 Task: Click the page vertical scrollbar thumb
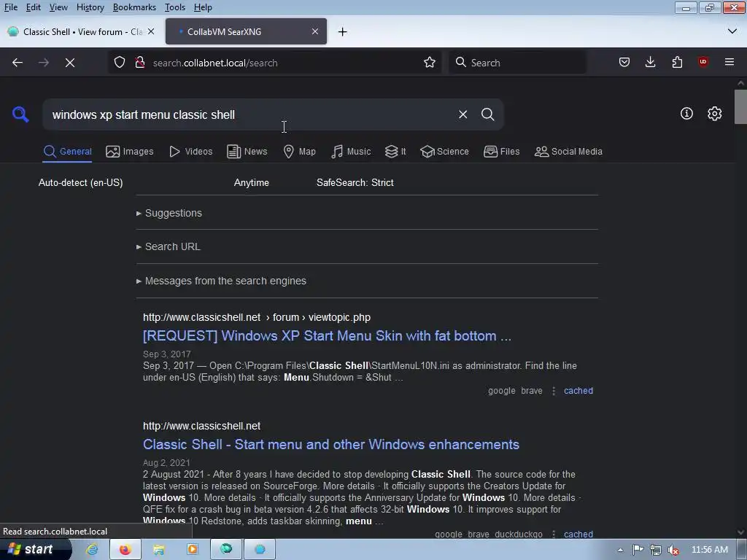pos(740,106)
